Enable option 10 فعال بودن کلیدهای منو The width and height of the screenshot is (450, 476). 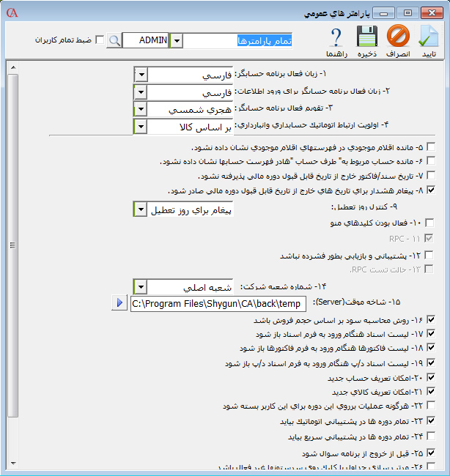click(430, 223)
